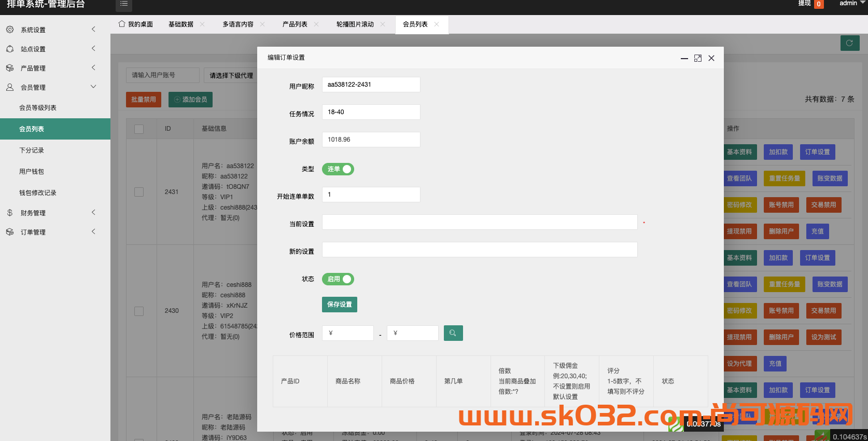Open 用户钱包 in the sidebar
The image size is (868, 441).
point(55,172)
